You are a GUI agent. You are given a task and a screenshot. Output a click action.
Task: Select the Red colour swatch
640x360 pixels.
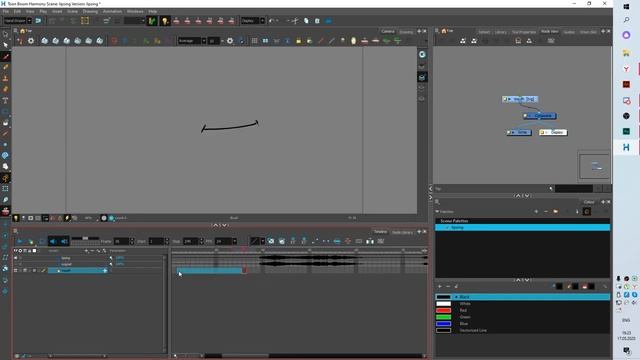(443, 311)
